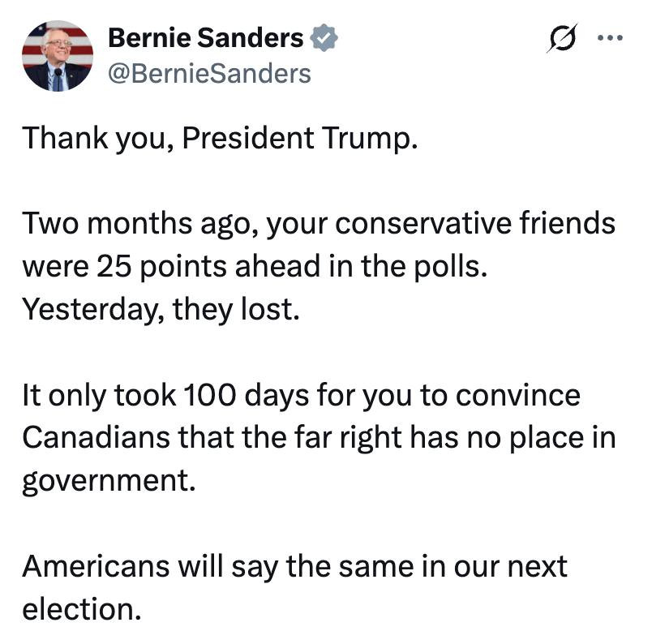This screenshot has width=652, height=644.
Task: Click the word 'polls.' in the tweet
Action: point(450,267)
